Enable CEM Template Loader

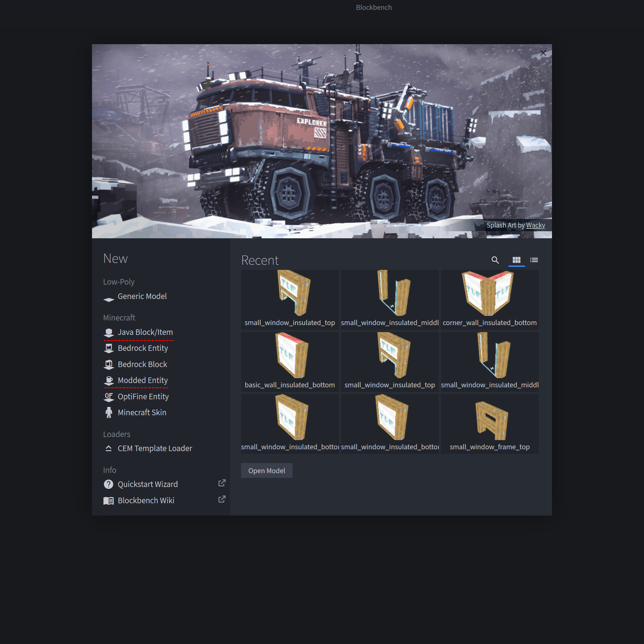tap(155, 448)
